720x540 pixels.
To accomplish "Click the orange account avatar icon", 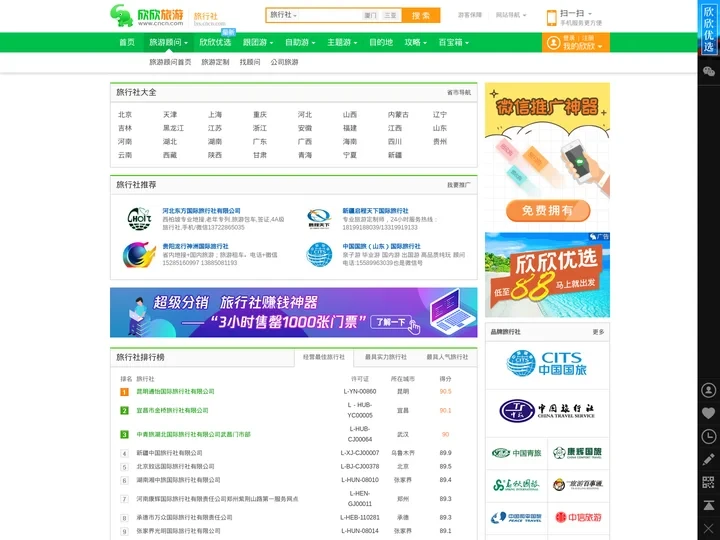I will click(x=553, y=43).
